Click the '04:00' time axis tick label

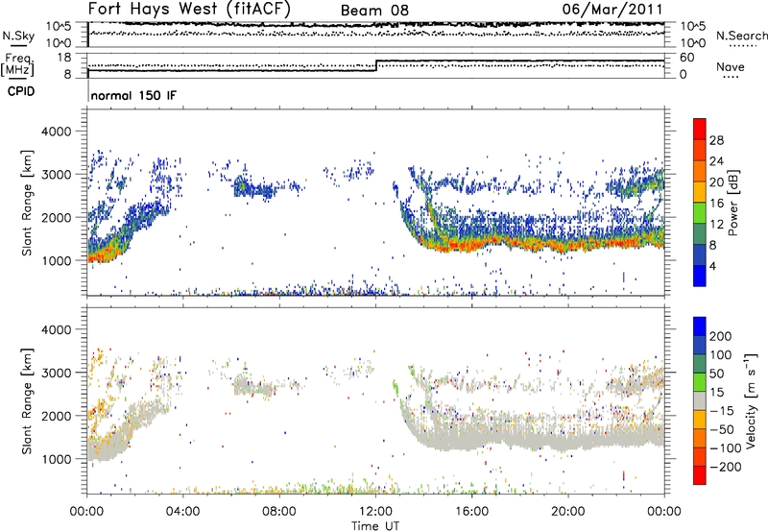click(182, 512)
